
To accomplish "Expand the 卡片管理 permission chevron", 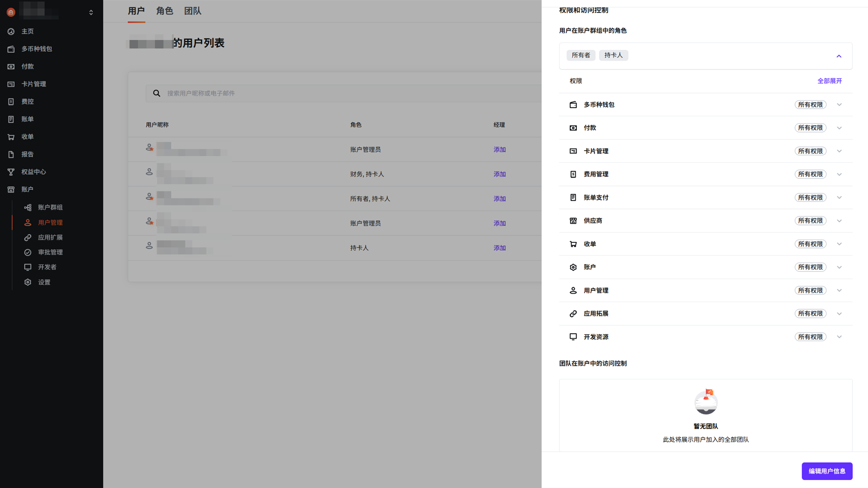I will (x=839, y=152).
